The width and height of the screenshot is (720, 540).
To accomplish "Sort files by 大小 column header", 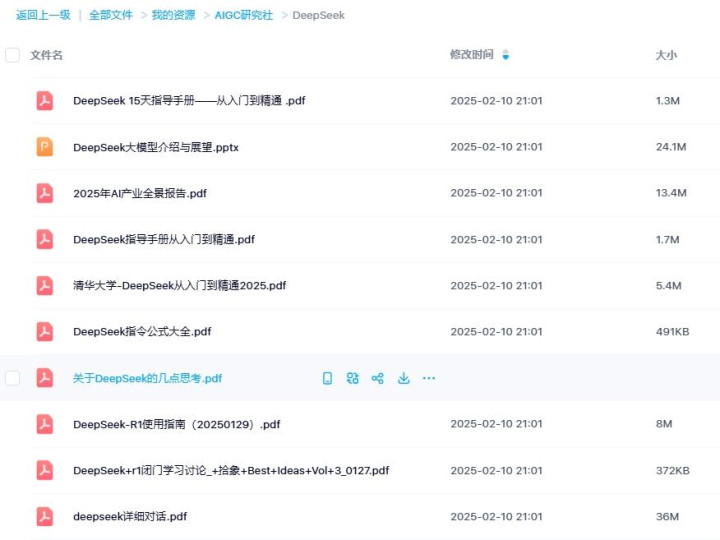I will click(666, 55).
